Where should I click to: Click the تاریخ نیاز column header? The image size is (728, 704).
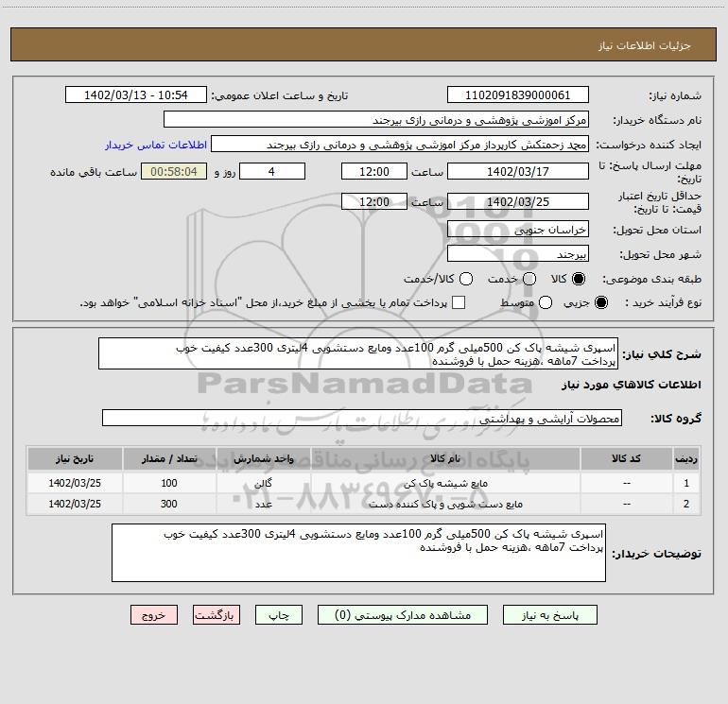pyautogui.click(x=75, y=458)
